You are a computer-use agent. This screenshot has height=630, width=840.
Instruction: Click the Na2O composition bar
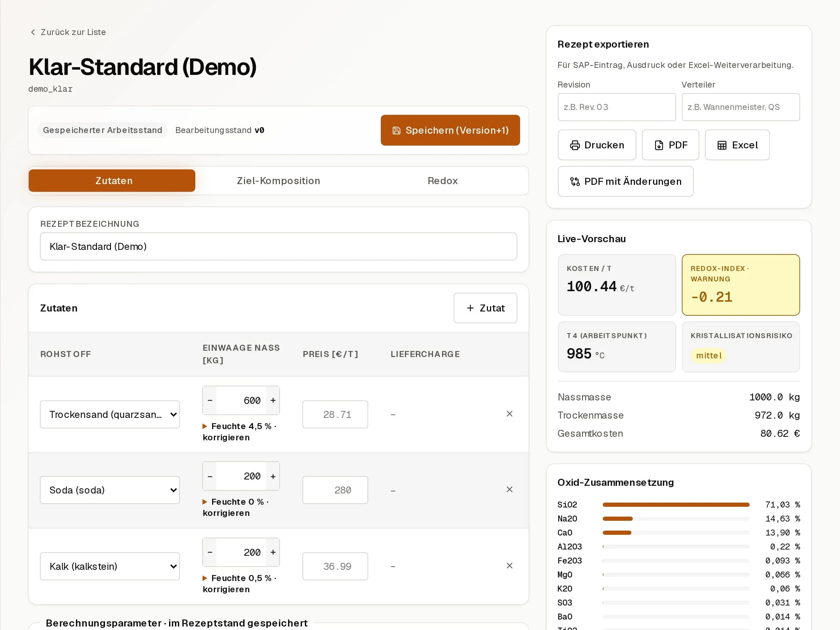(x=676, y=519)
